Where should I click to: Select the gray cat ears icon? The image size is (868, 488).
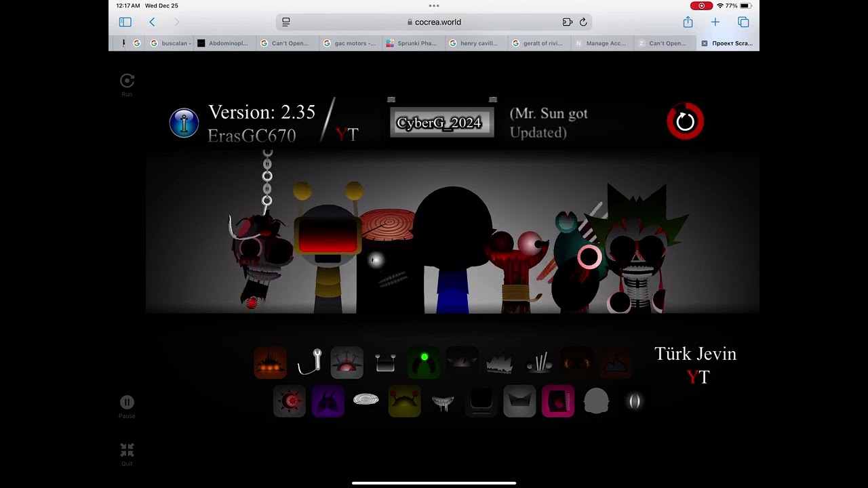[x=519, y=401]
